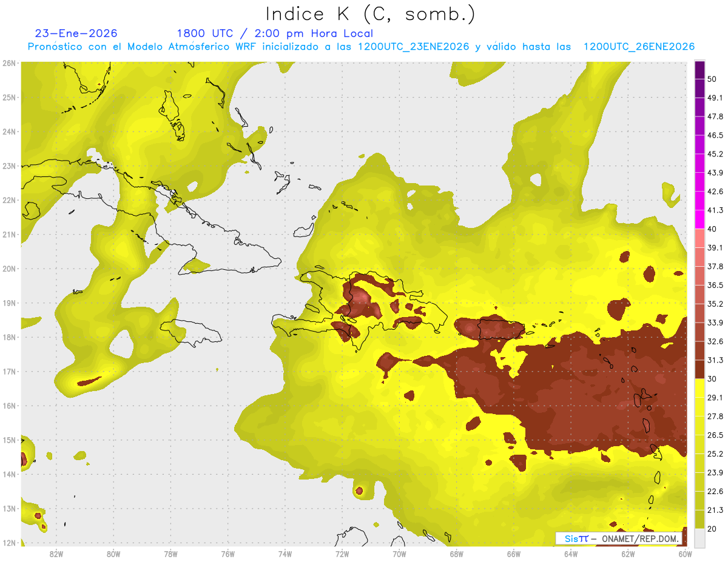The height and width of the screenshot is (562, 728).
Task: Click the colorbar value "39.1"
Action: coord(715,248)
